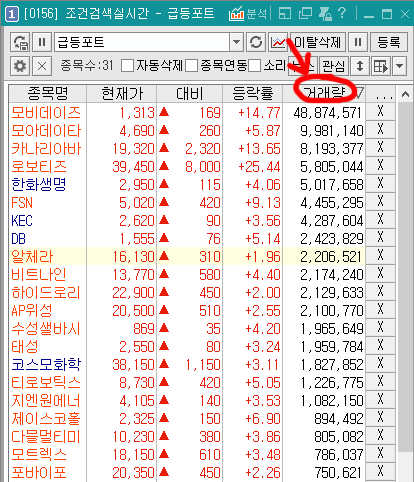Select the 지엔원에너 stock name
This screenshot has width=414, height=482.
click(x=46, y=401)
